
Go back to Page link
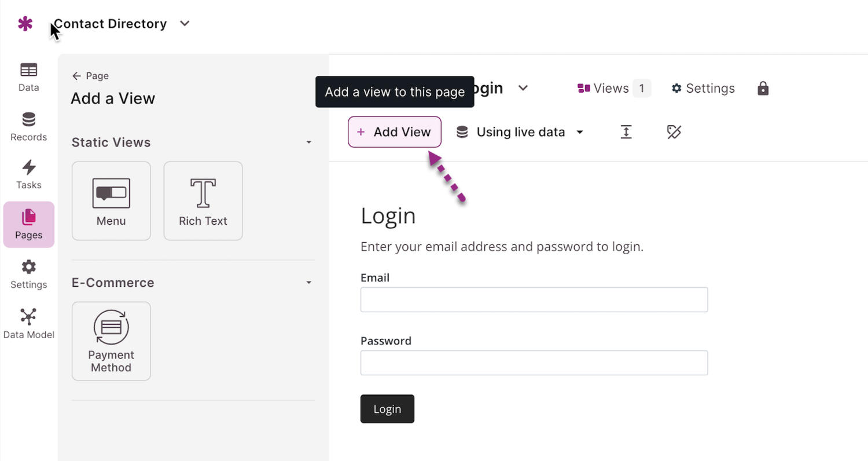[90, 76]
